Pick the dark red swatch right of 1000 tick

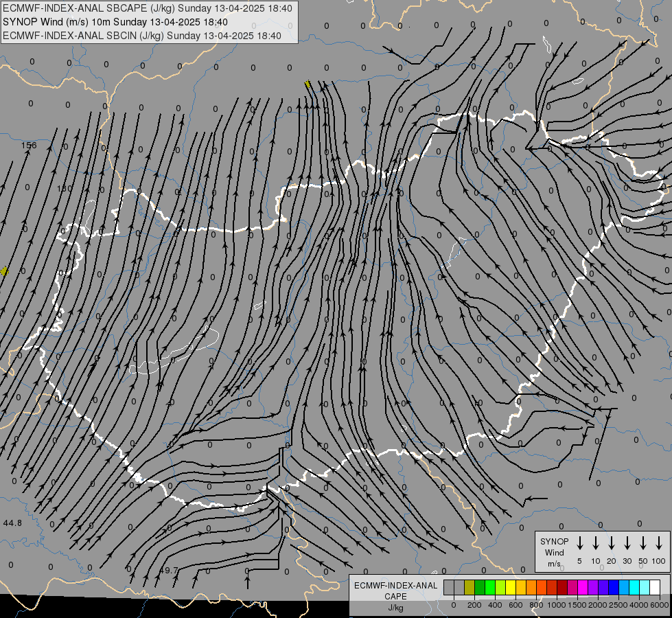(x=563, y=587)
